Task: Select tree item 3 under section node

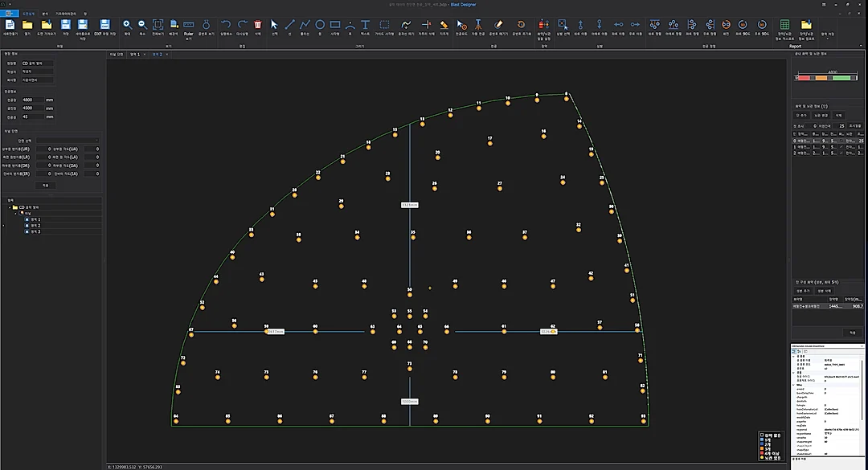Action: coord(35,232)
